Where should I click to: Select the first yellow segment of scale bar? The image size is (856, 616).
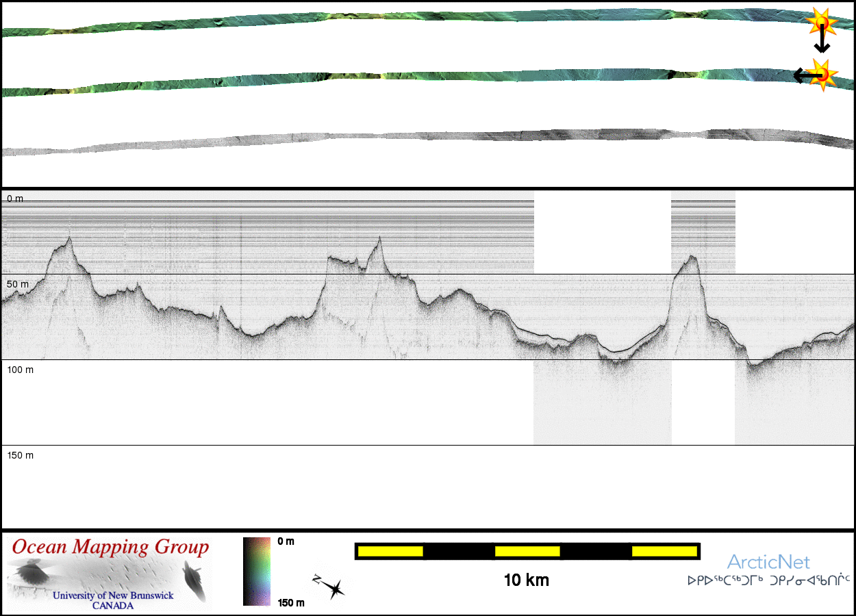click(x=390, y=551)
